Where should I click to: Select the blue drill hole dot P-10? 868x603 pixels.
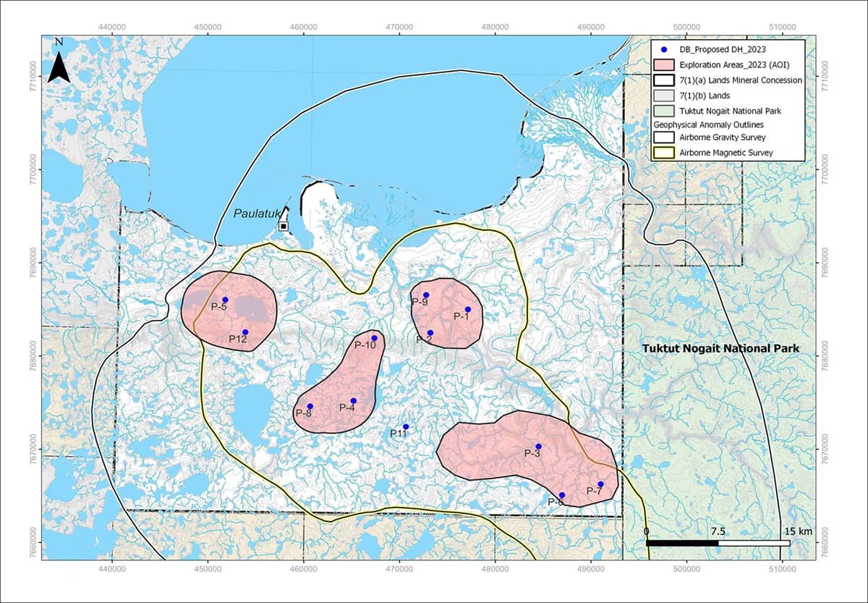click(x=374, y=338)
